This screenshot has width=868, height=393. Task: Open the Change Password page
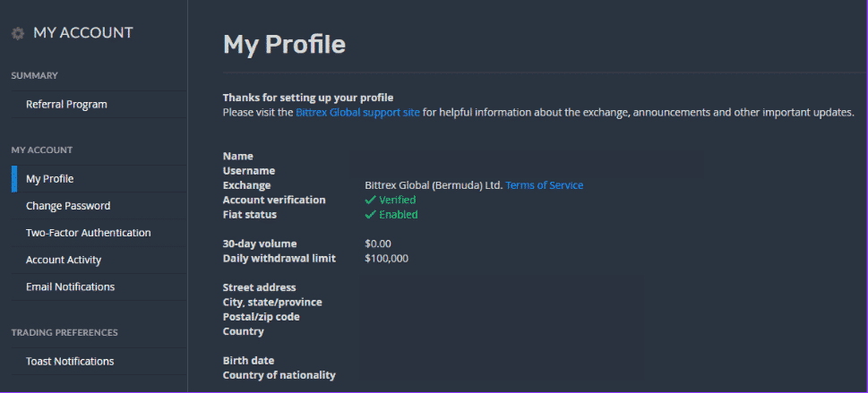pyautogui.click(x=68, y=206)
